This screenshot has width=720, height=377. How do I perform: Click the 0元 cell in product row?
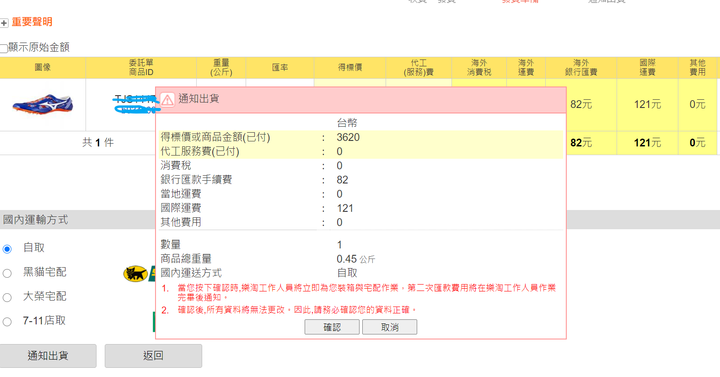pyautogui.click(x=698, y=105)
